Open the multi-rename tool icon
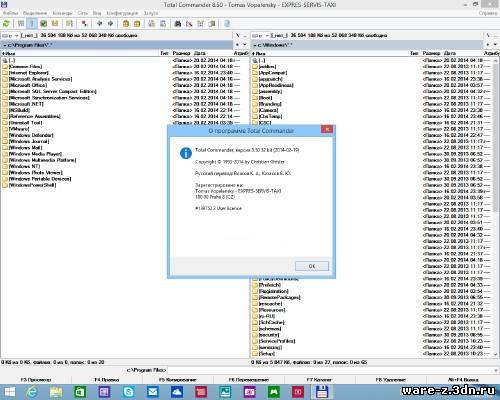This screenshot has height=400, width=500. [x=189, y=23]
